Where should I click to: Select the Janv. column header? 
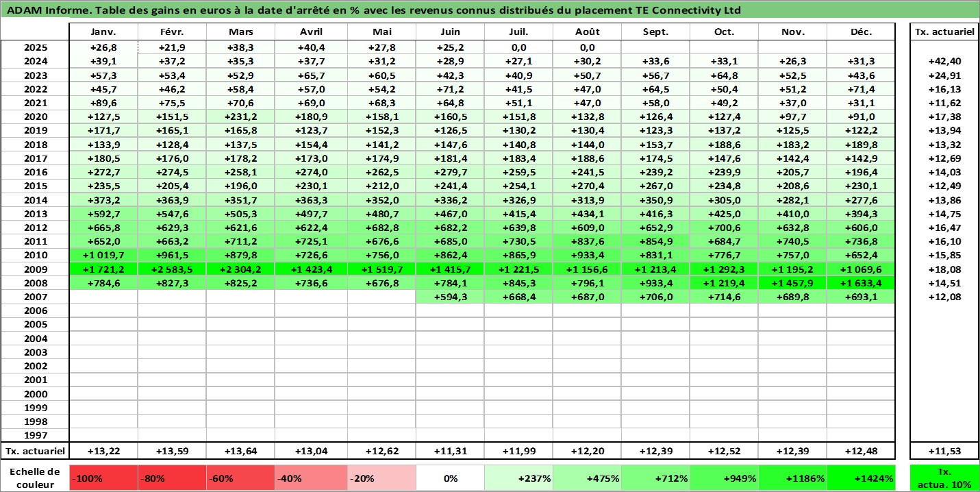[x=103, y=32]
